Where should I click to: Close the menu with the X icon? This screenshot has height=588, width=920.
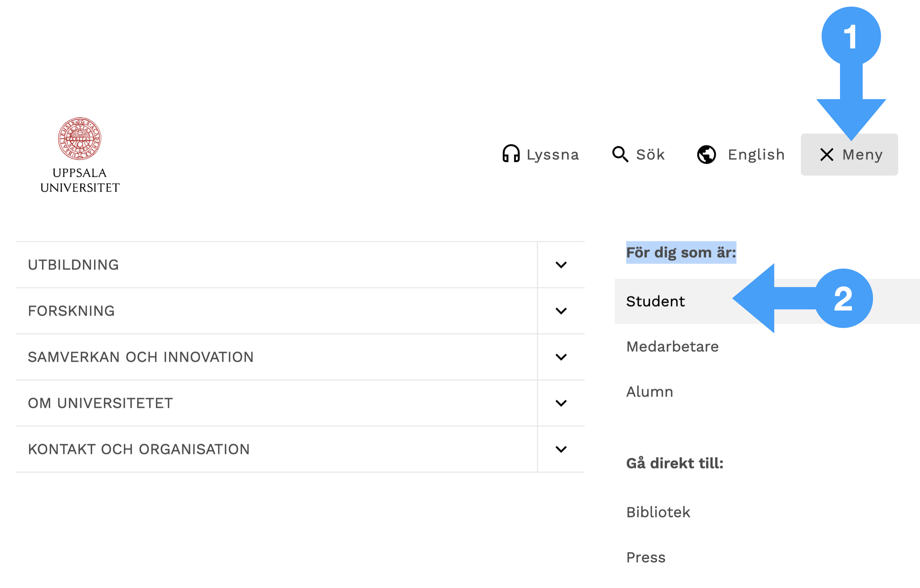(x=827, y=154)
